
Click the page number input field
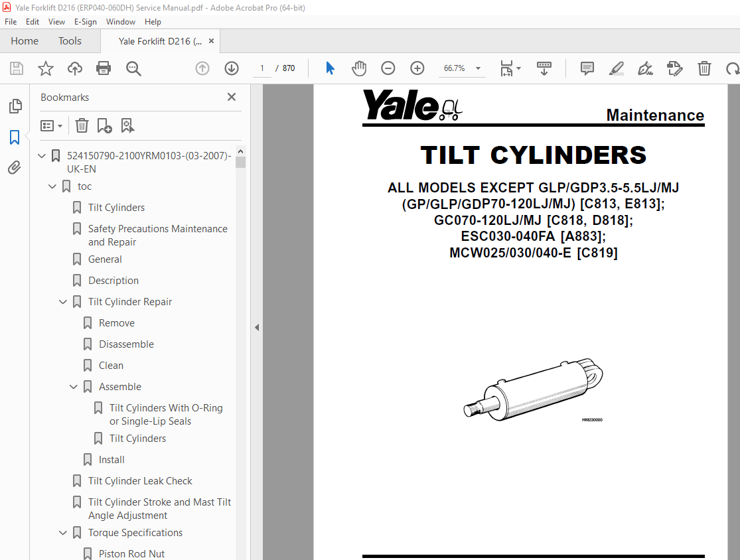(x=262, y=68)
